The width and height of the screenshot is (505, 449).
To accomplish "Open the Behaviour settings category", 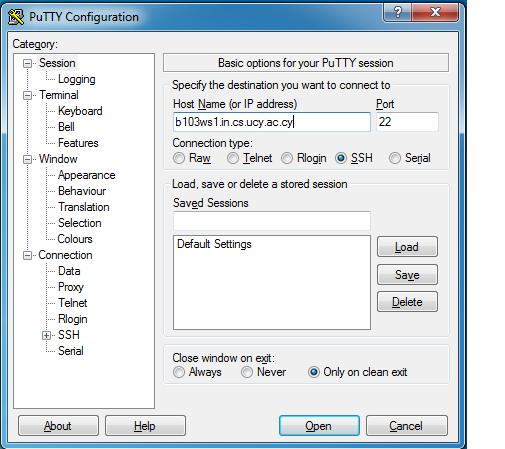I will (82, 191).
